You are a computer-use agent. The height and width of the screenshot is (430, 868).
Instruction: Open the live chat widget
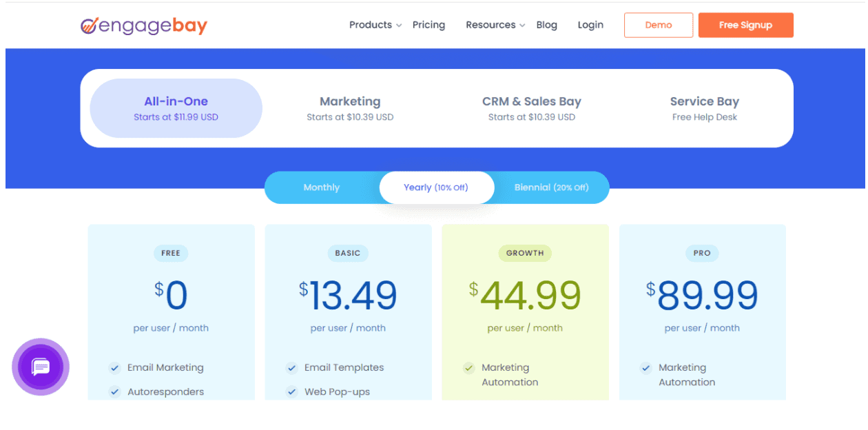[x=40, y=367]
